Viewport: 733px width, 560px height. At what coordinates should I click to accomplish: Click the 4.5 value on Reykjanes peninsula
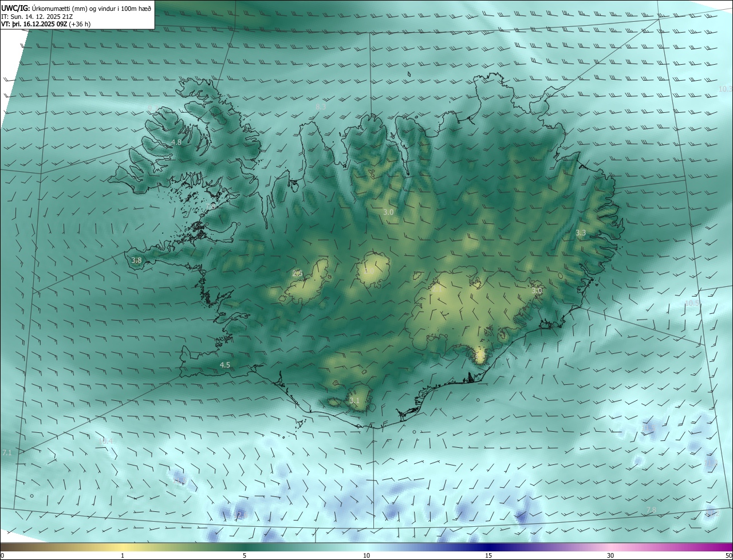click(x=225, y=365)
